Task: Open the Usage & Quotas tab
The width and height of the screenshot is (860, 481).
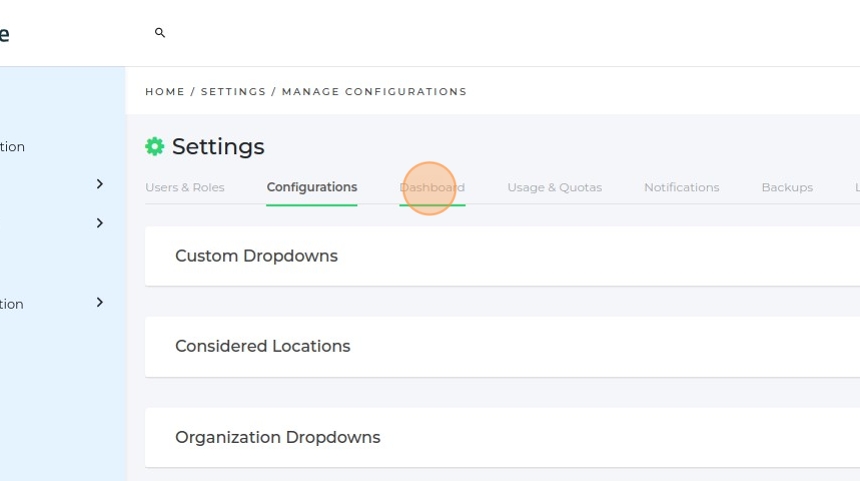Action: click(554, 188)
